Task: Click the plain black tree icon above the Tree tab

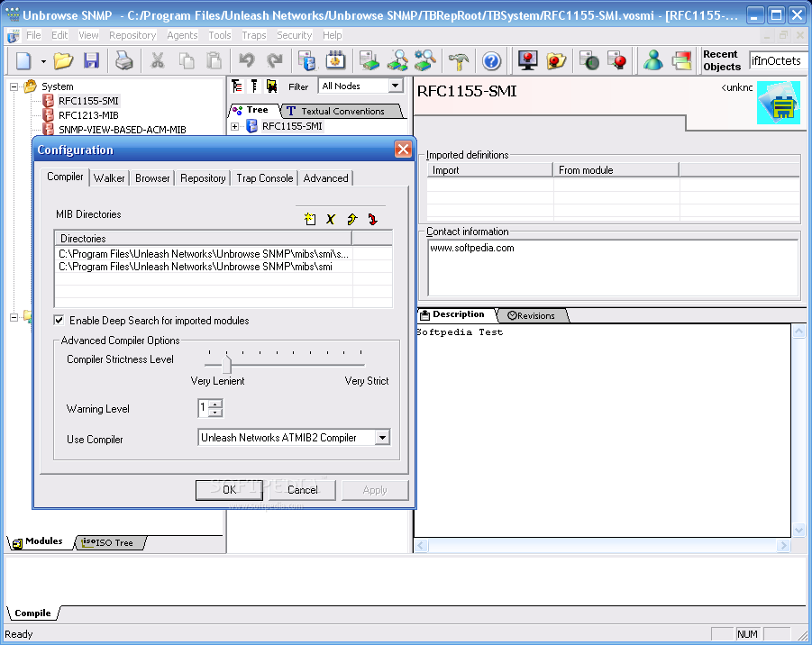Action: click(x=254, y=86)
